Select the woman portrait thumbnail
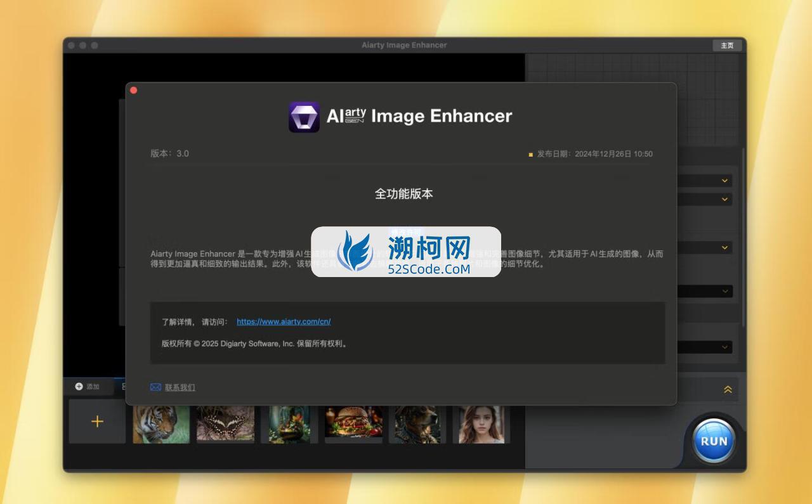The width and height of the screenshot is (812, 504). pos(481,424)
